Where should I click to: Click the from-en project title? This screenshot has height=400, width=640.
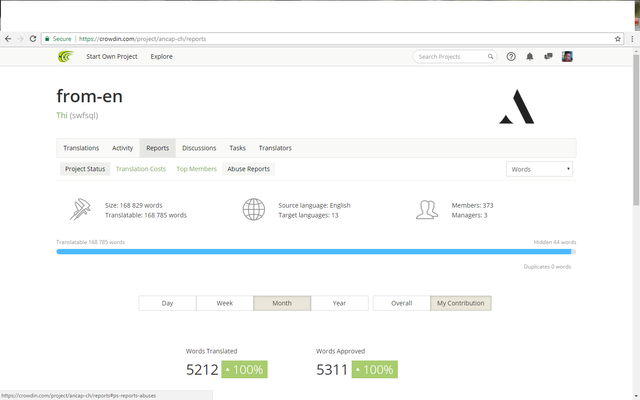coord(89,96)
